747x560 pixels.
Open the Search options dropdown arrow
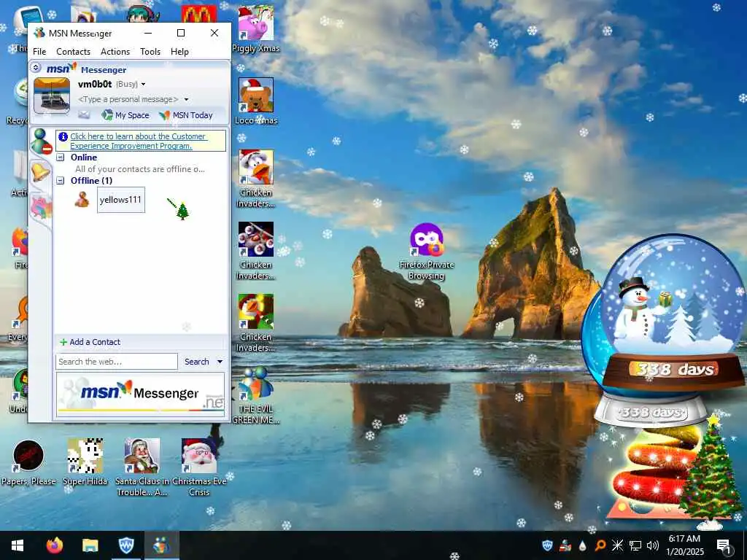point(220,362)
